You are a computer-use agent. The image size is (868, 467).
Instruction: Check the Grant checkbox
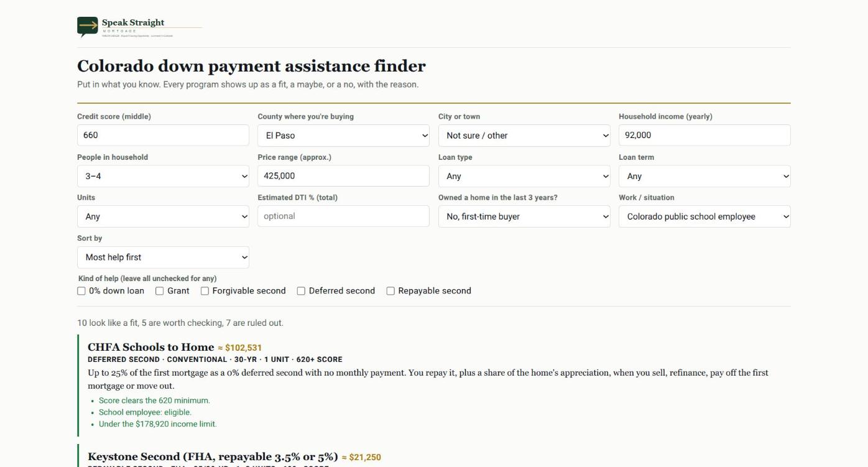click(160, 291)
